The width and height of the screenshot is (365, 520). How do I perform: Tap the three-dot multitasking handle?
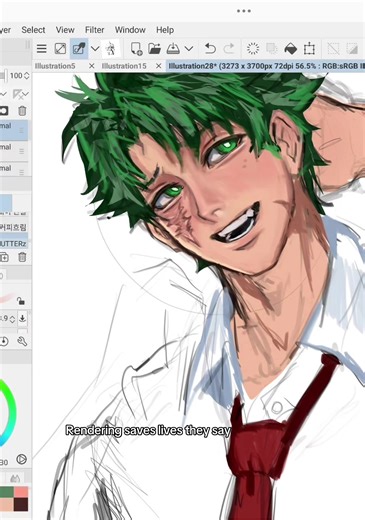244,11
